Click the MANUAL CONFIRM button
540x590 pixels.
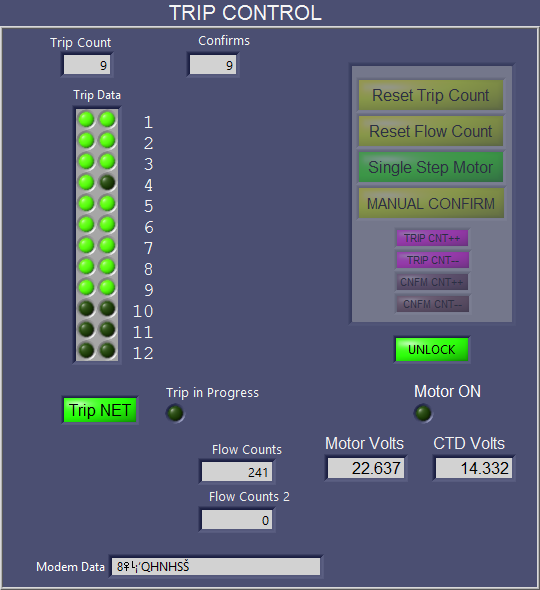coord(430,204)
